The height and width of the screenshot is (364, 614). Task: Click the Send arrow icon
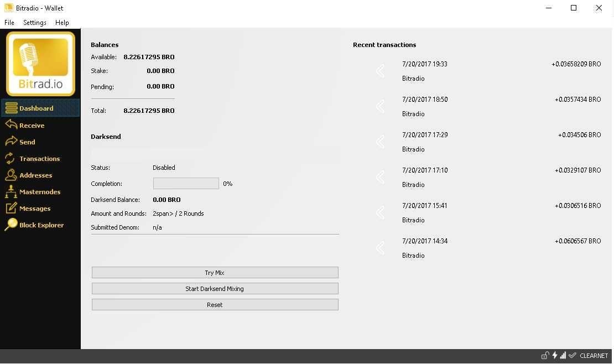[x=12, y=141]
